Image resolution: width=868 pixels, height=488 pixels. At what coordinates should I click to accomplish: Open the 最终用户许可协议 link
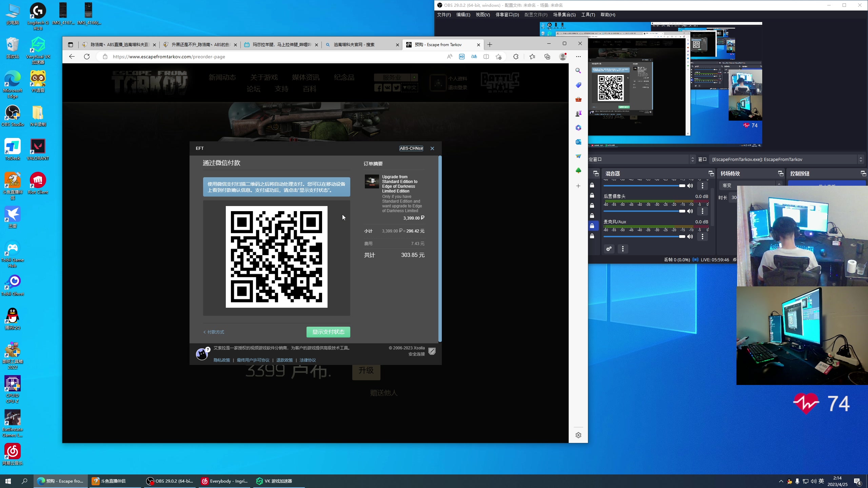[253, 360]
